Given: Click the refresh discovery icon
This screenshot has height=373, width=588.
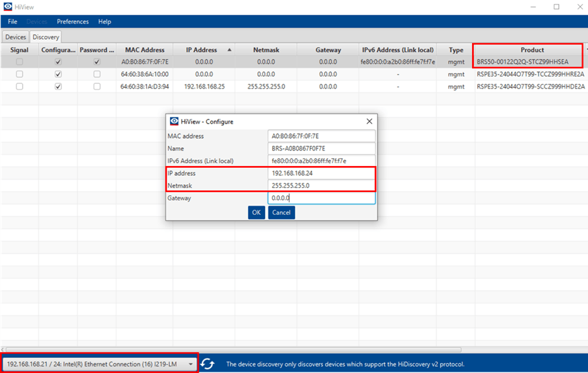Looking at the screenshot, I should 207,364.
